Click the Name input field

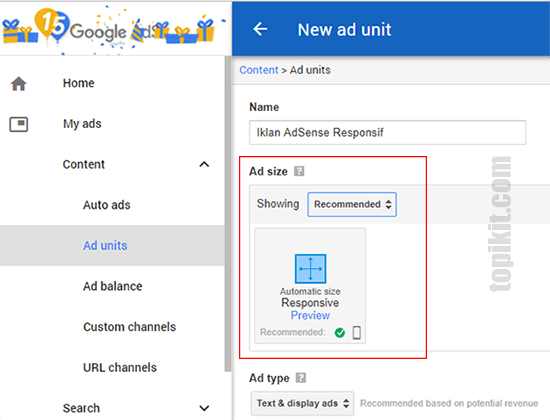[388, 132]
